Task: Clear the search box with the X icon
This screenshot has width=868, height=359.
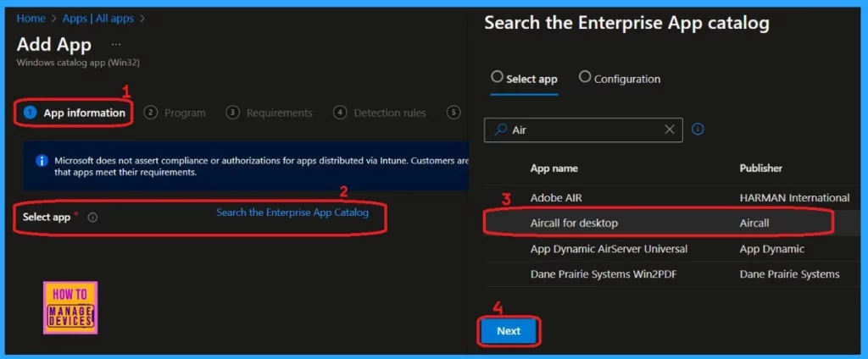Action: [670, 130]
